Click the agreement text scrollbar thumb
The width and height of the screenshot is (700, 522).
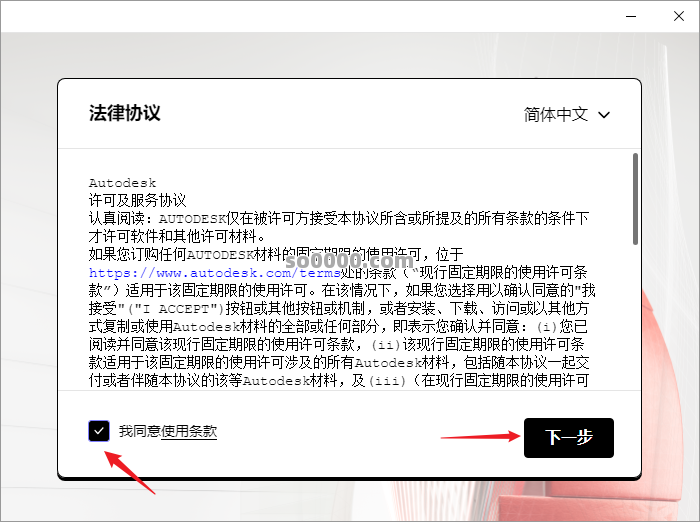point(635,199)
